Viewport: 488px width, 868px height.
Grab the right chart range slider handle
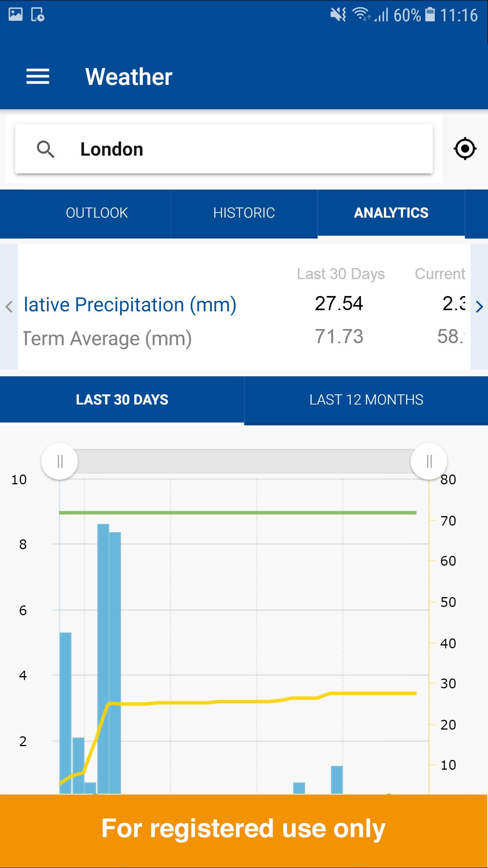(x=429, y=461)
